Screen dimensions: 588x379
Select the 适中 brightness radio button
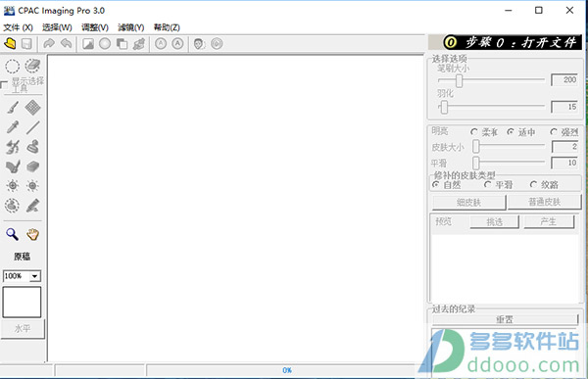point(511,132)
